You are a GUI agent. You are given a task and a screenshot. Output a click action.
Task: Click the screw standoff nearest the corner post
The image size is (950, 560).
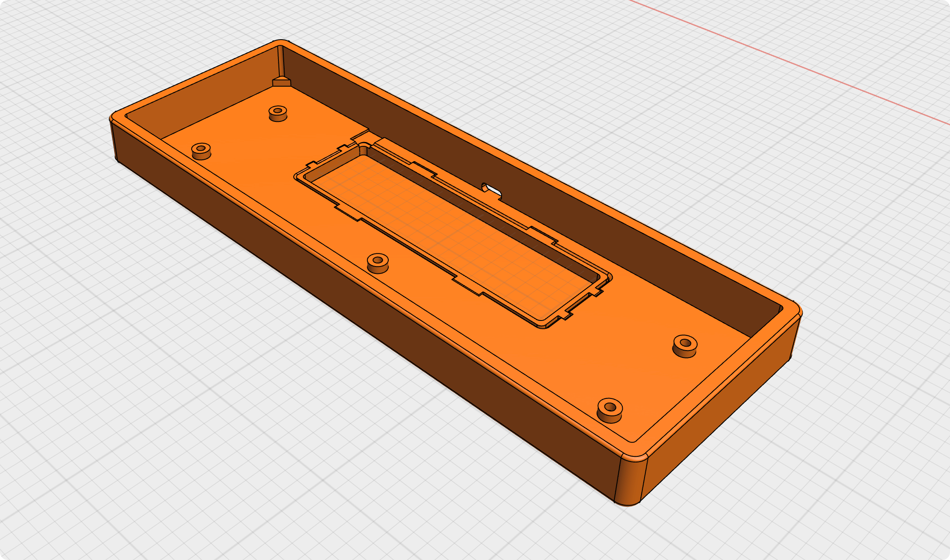coord(278,113)
